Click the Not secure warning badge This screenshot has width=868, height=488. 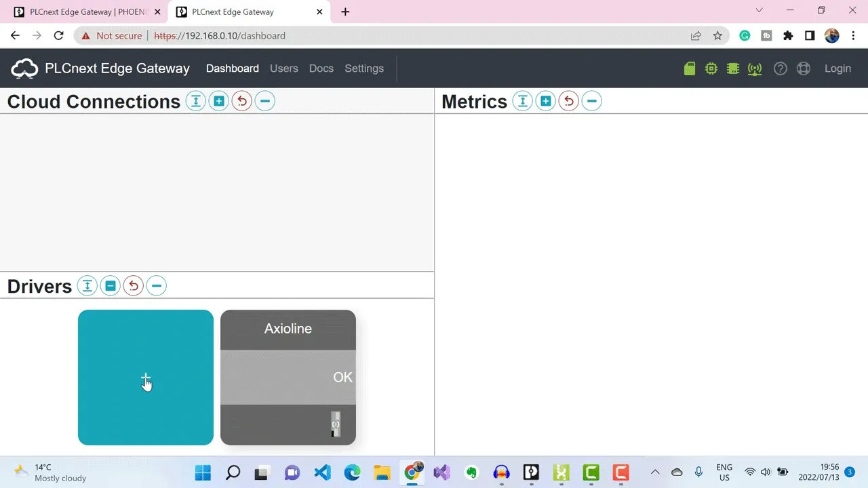coord(112,36)
